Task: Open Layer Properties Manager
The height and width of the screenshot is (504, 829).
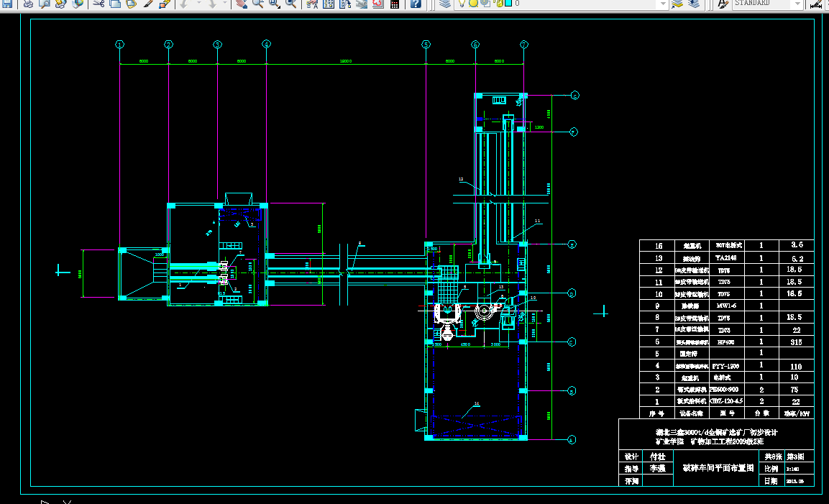Action: (445, 4)
